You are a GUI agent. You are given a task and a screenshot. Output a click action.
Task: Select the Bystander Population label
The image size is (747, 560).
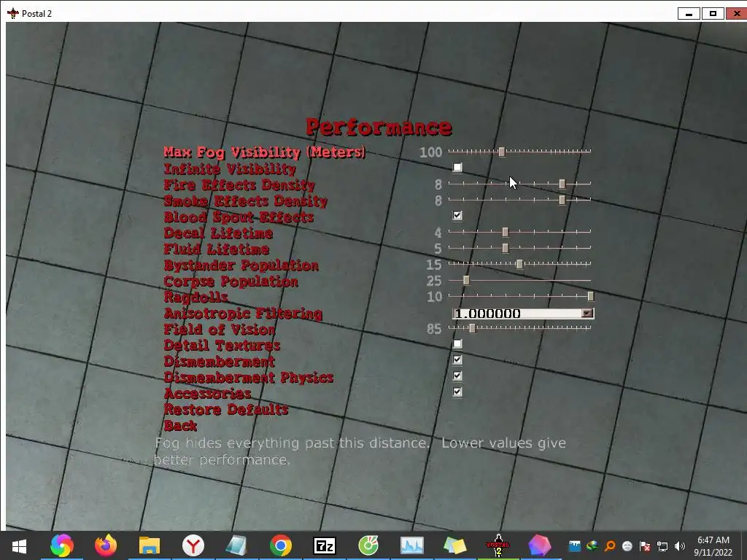241,265
